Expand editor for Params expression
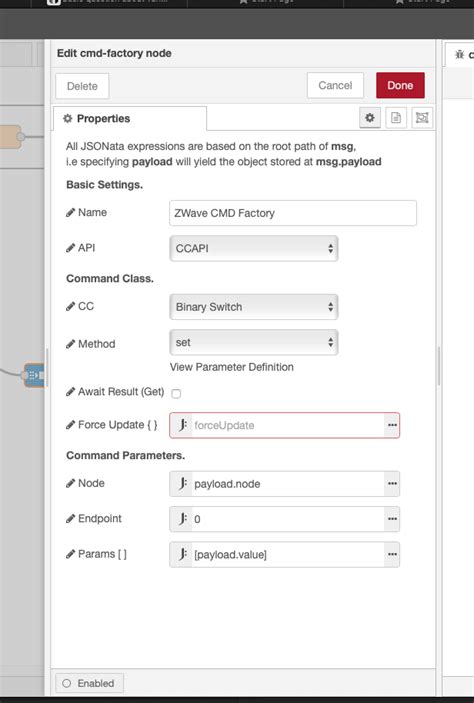 (x=392, y=554)
